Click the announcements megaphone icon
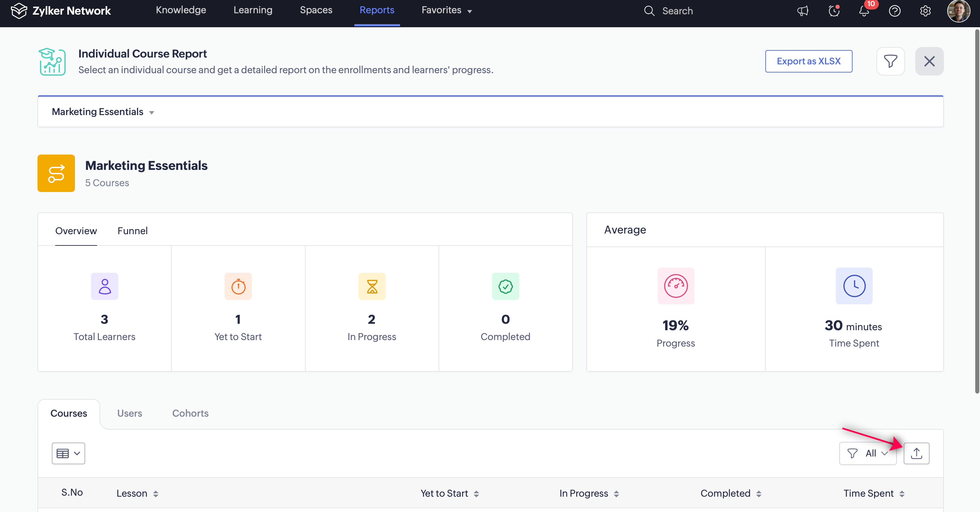Image resolution: width=980 pixels, height=512 pixels. point(802,11)
